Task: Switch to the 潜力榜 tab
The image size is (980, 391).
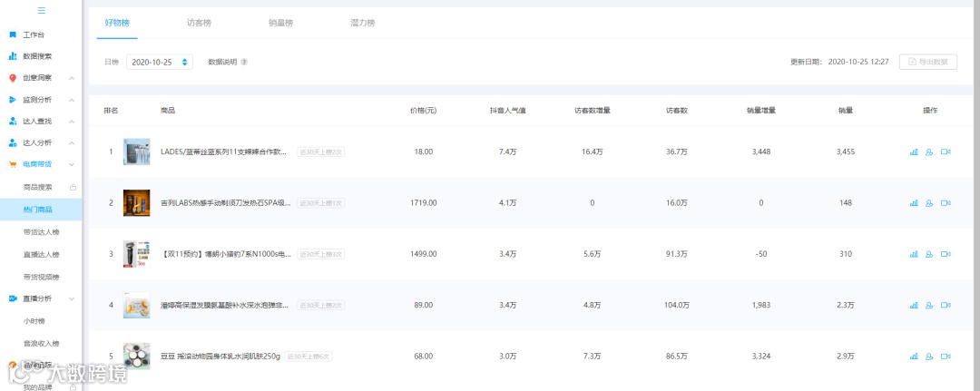Action: [362, 23]
